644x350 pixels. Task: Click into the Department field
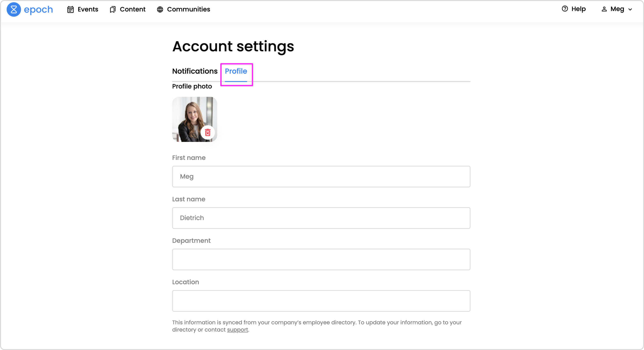coord(321,259)
